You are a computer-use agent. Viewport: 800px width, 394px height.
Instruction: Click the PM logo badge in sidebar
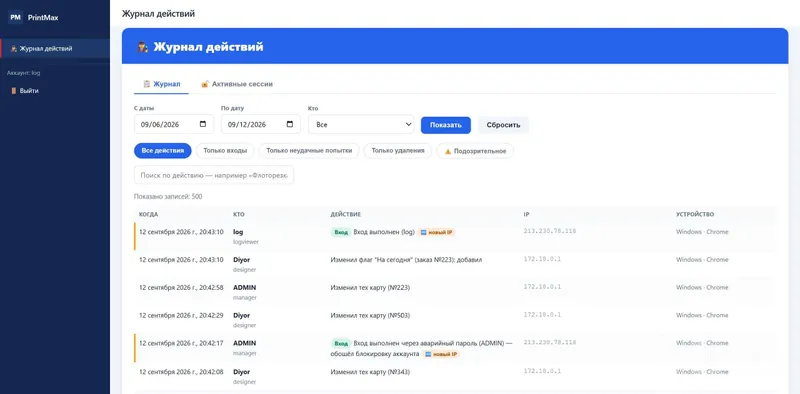click(16, 17)
